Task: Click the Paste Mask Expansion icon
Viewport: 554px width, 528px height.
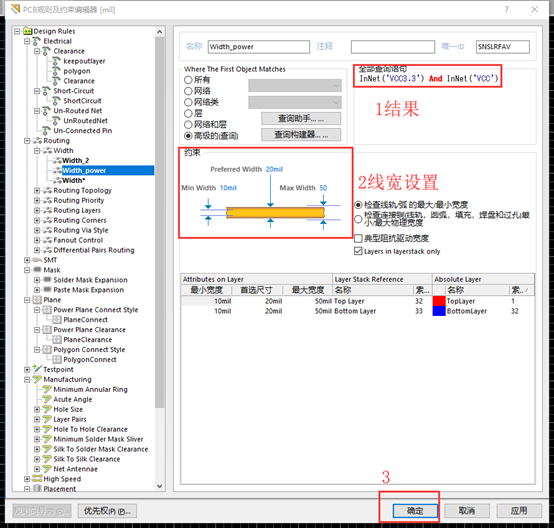Action: (47, 290)
